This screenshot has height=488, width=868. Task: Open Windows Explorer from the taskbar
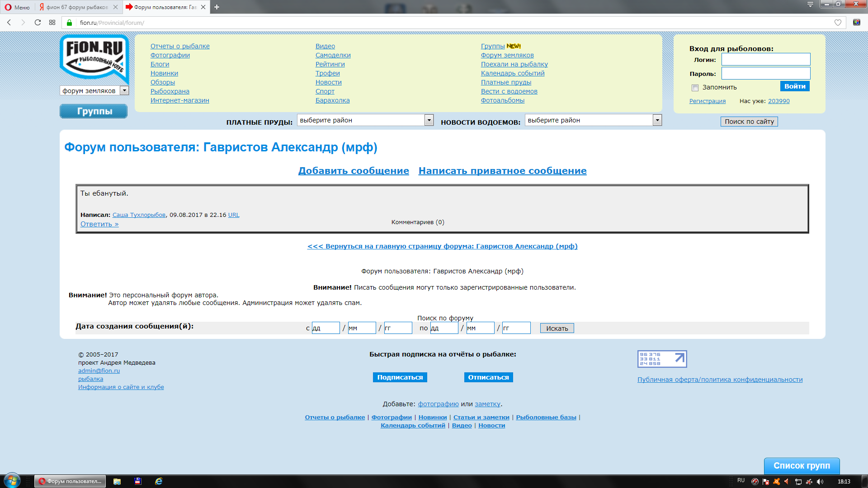click(117, 481)
